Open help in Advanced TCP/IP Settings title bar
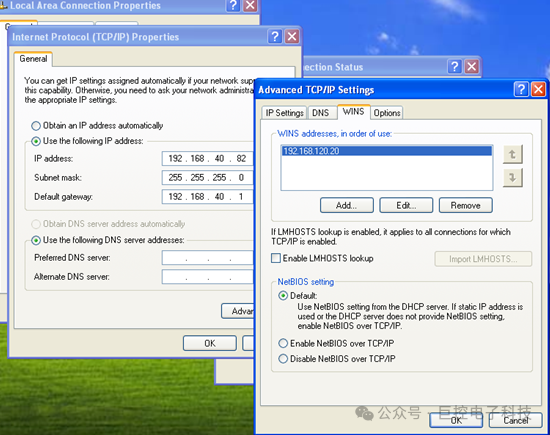This screenshot has height=435, width=550. point(521,89)
